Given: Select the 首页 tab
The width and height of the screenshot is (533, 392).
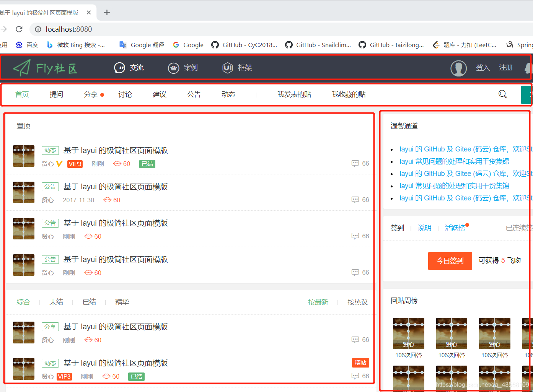Looking at the screenshot, I should (x=22, y=94).
